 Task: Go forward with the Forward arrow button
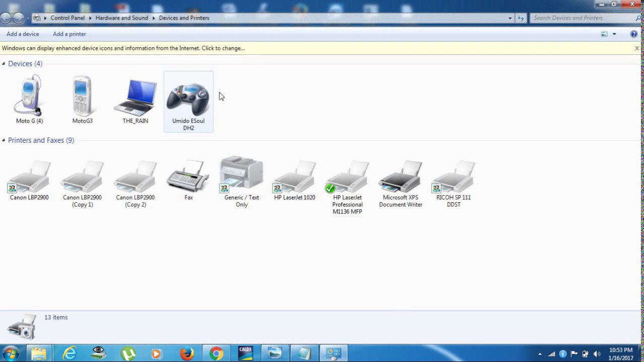(19, 18)
